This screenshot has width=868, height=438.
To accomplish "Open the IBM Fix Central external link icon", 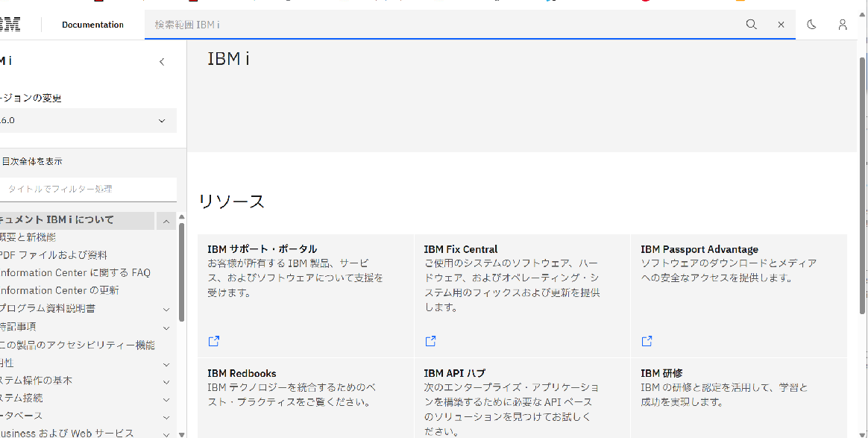I will [x=430, y=341].
